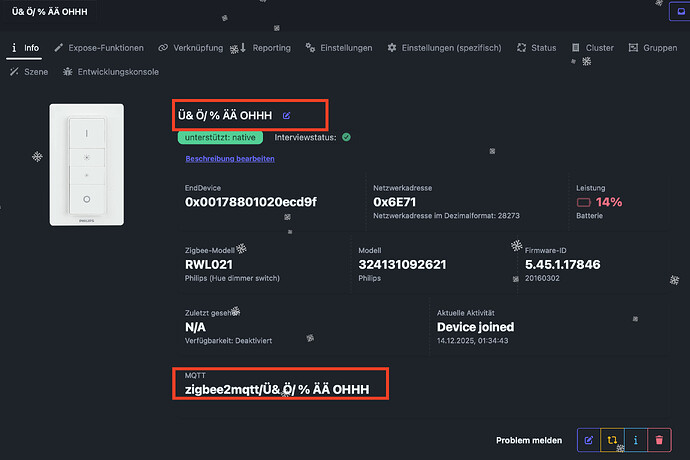The height and width of the screenshot is (460, 690).
Task: Click the green interview status checkmark
Action: [346, 137]
